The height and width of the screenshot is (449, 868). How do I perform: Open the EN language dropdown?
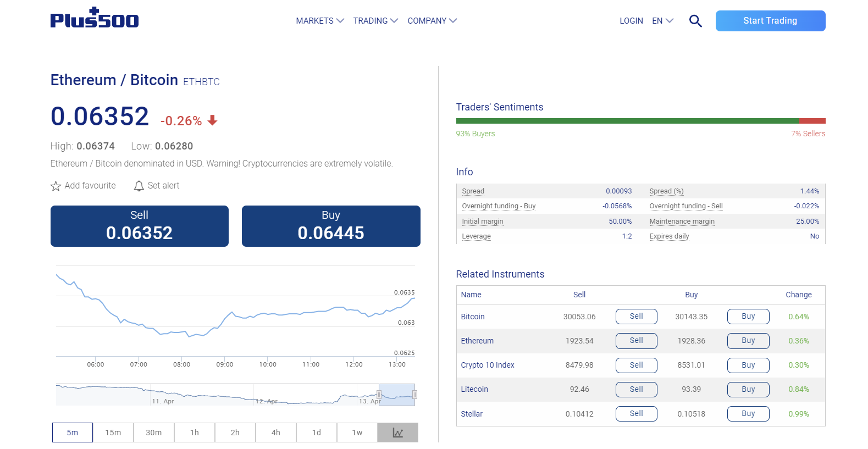click(x=662, y=21)
